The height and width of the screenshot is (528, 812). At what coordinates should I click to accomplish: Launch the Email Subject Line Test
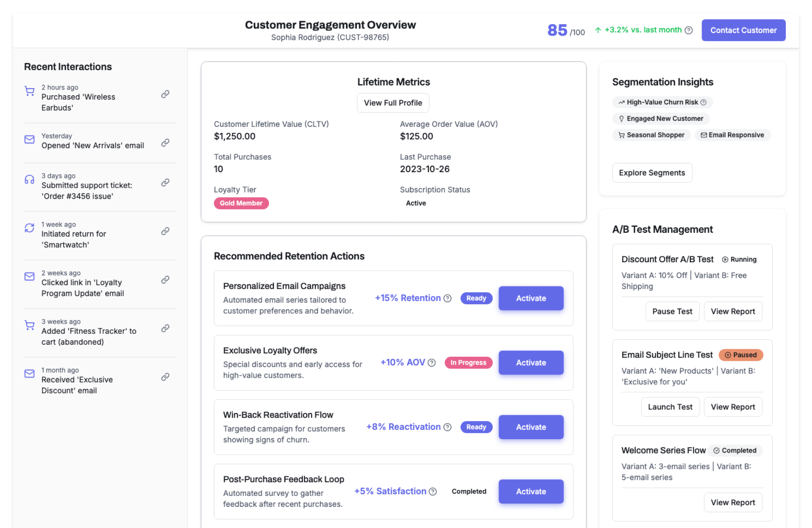point(670,407)
